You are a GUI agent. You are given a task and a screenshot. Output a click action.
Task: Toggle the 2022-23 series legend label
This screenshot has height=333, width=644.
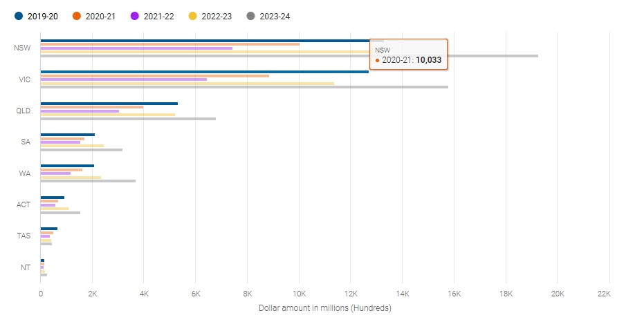pos(217,16)
